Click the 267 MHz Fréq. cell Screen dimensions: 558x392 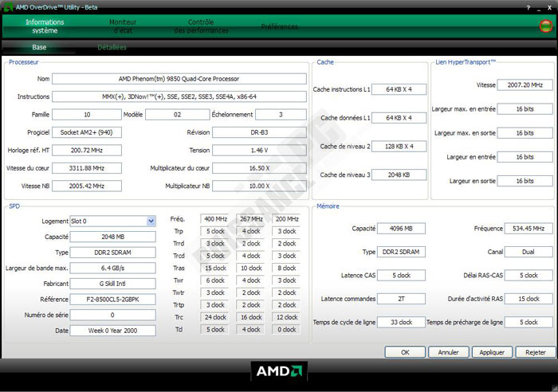tap(251, 219)
